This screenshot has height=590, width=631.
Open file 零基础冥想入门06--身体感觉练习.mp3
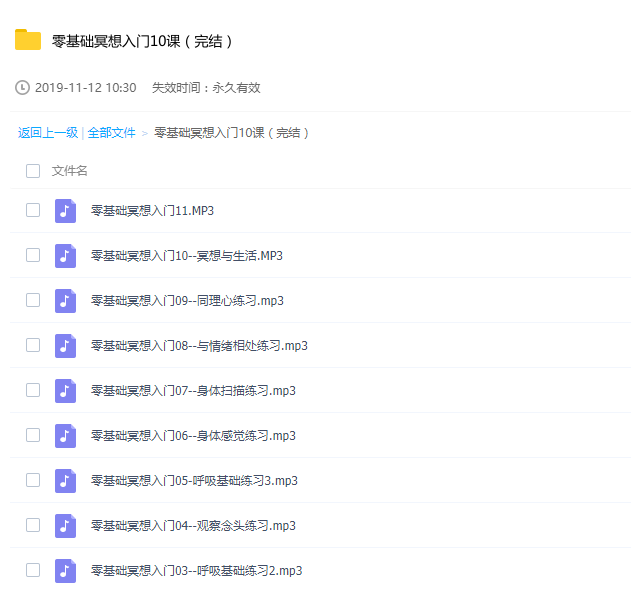tap(193, 436)
